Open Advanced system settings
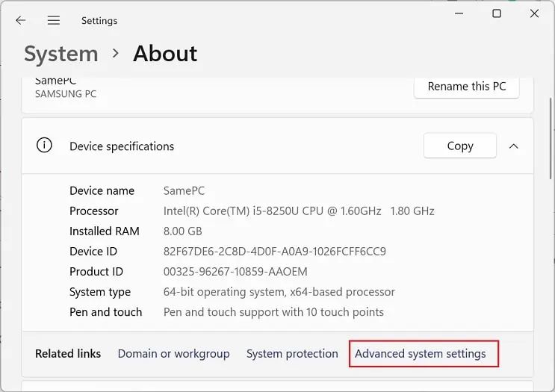The image size is (555, 392). click(x=420, y=353)
